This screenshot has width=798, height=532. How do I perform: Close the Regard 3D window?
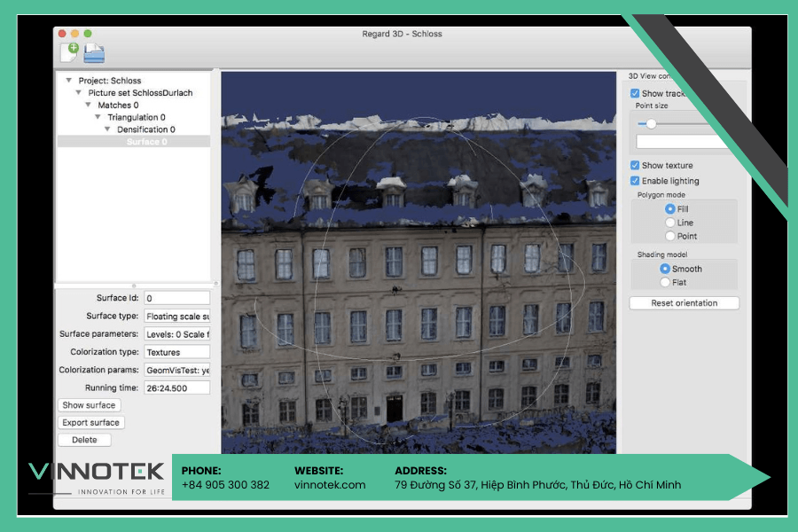[62, 34]
